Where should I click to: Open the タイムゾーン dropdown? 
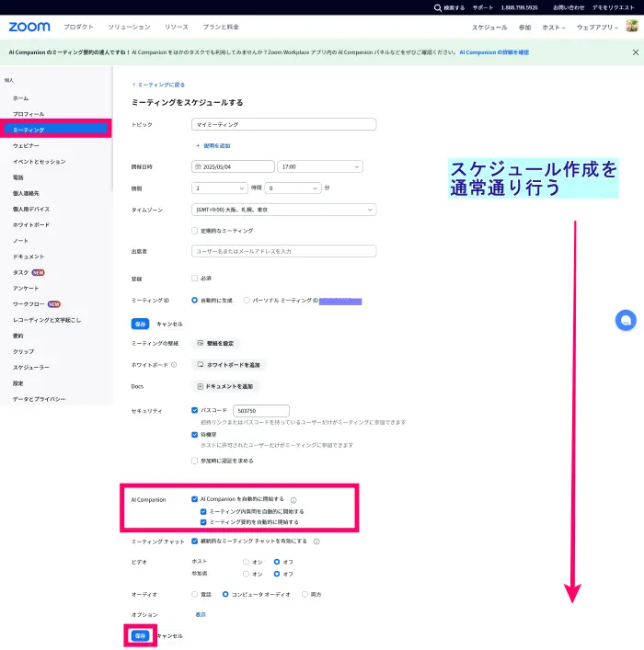(284, 210)
